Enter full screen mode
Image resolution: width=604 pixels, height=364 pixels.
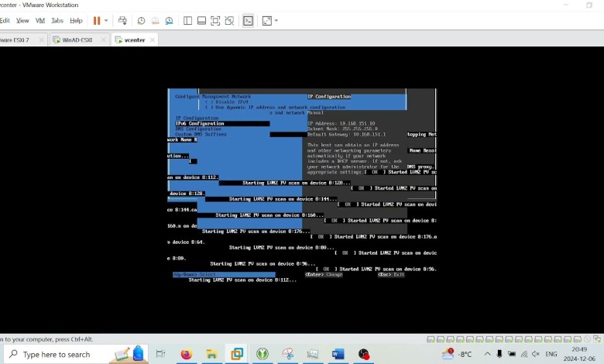point(215,21)
